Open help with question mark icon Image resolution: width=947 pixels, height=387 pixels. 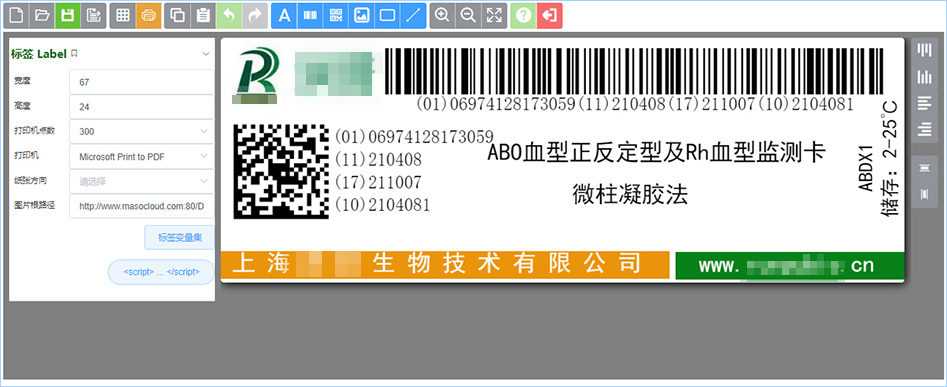coord(523,16)
